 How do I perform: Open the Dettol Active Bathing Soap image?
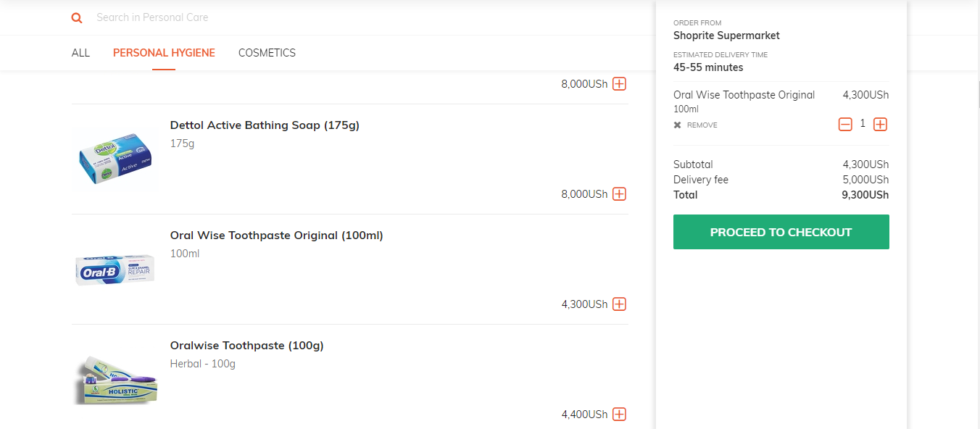(x=115, y=159)
